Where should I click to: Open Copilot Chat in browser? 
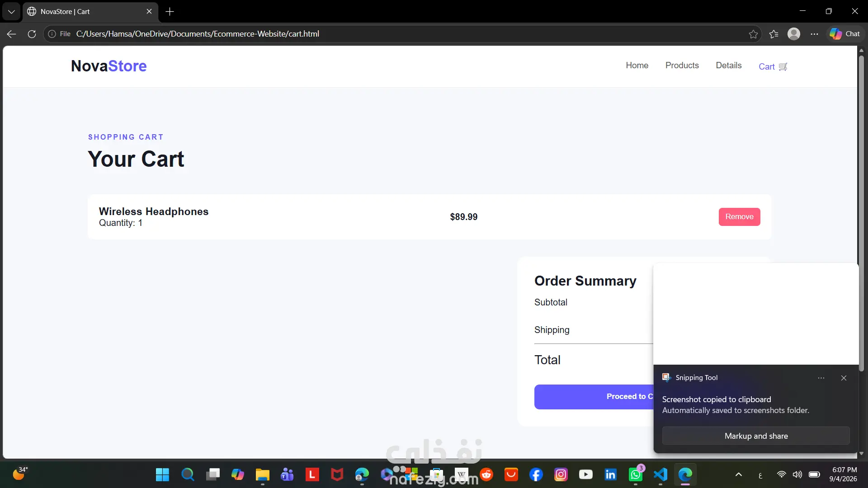coord(844,34)
